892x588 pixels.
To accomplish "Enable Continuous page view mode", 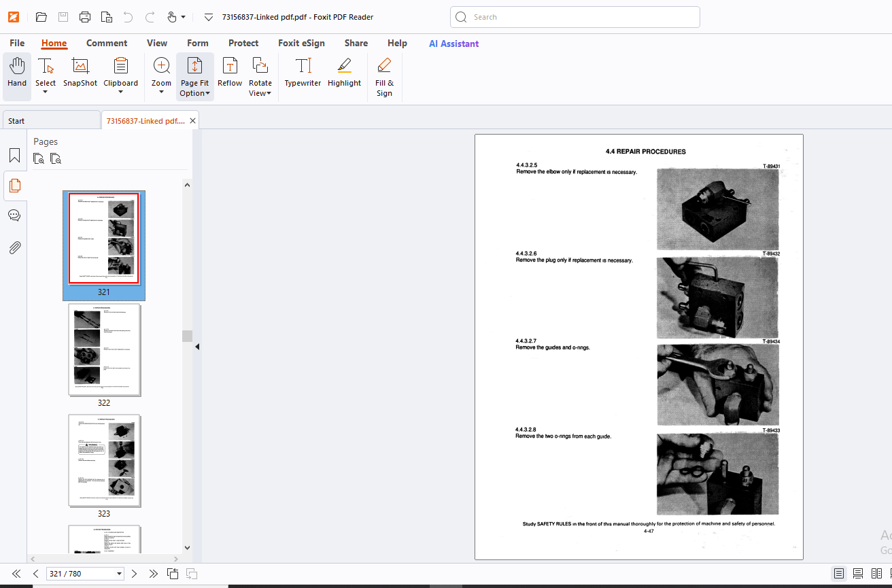I will click(x=858, y=574).
